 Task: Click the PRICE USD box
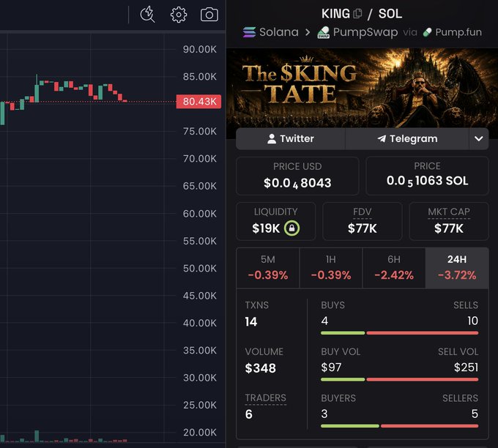click(x=297, y=176)
